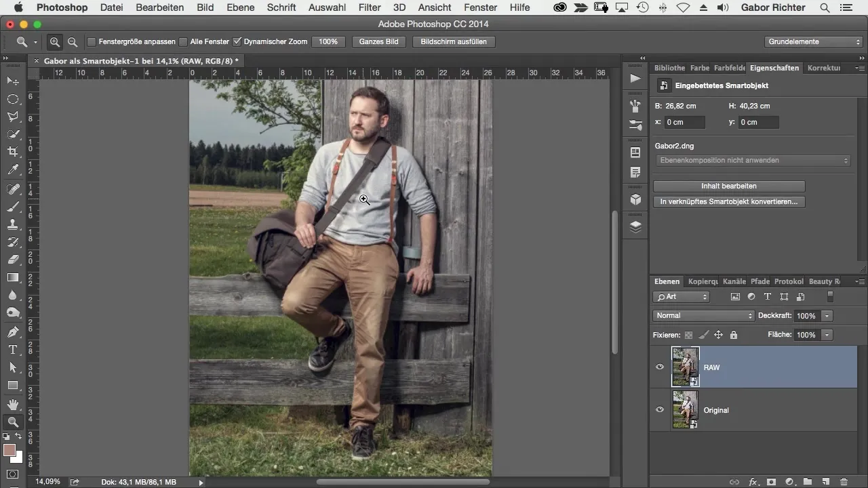Select the Eyedropper tool
The height and width of the screenshot is (488, 868).
click(13, 169)
